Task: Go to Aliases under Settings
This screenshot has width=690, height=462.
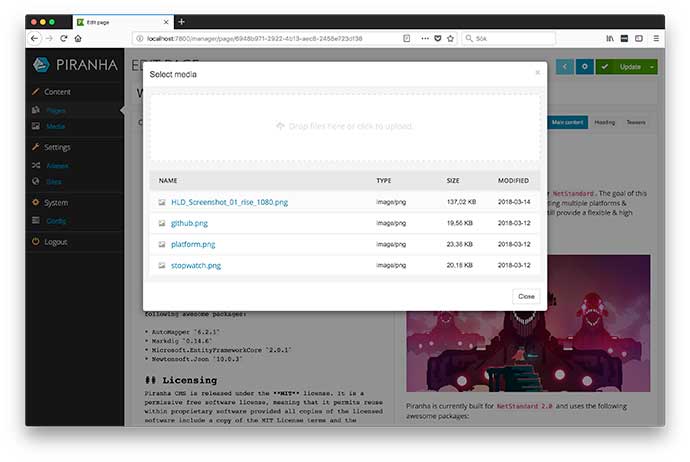Action: (58, 164)
